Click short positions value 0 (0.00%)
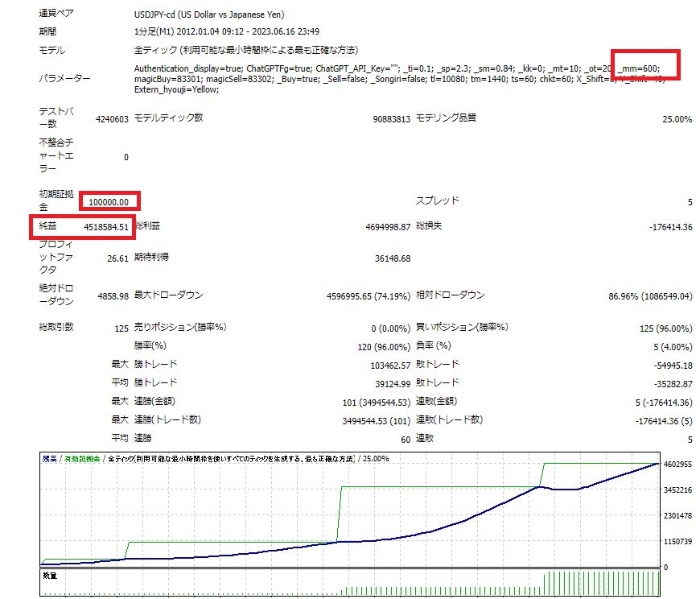This screenshot has width=700, height=599. (390, 328)
